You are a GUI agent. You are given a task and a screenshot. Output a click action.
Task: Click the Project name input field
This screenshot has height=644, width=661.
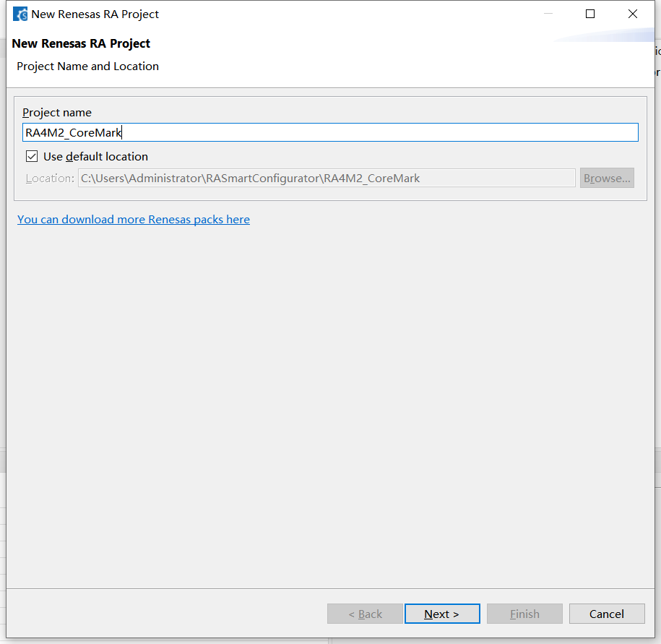(x=330, y=132)
